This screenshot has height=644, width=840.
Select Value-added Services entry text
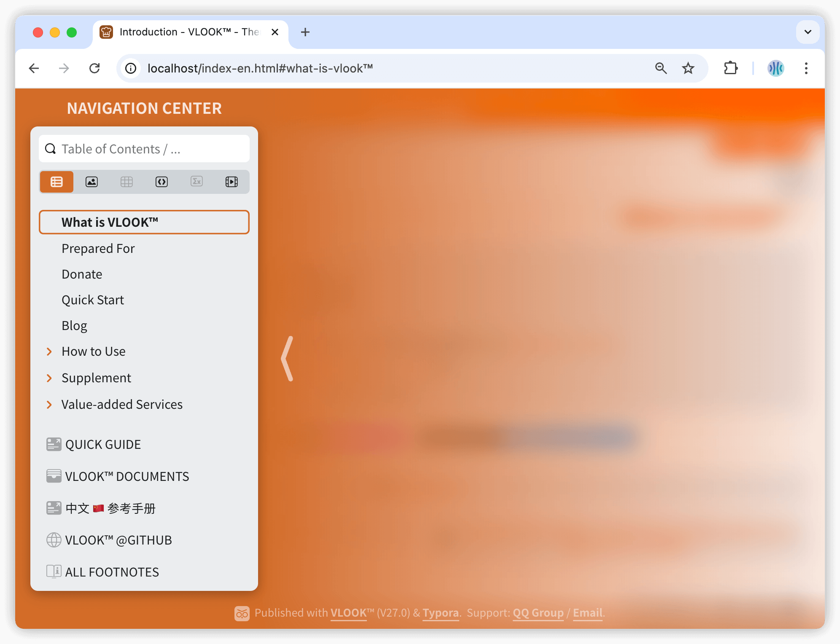[x=122, y=404]
